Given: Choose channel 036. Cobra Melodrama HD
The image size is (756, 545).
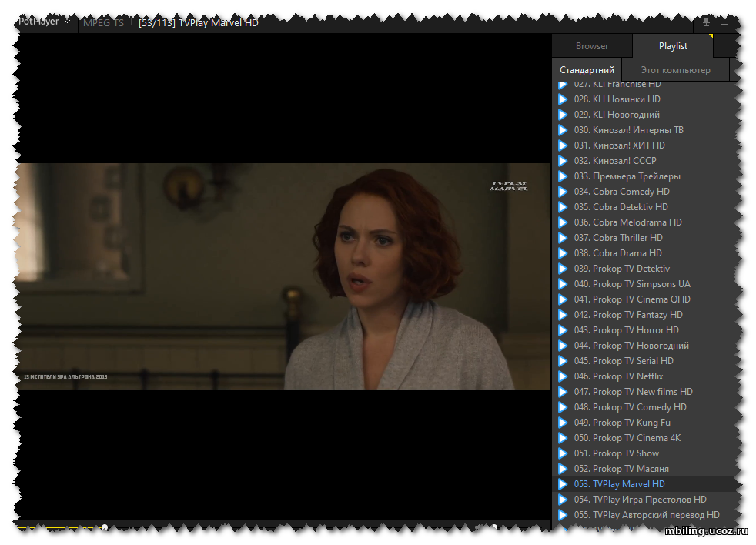Looking at the screenshot, I should 644,222.
